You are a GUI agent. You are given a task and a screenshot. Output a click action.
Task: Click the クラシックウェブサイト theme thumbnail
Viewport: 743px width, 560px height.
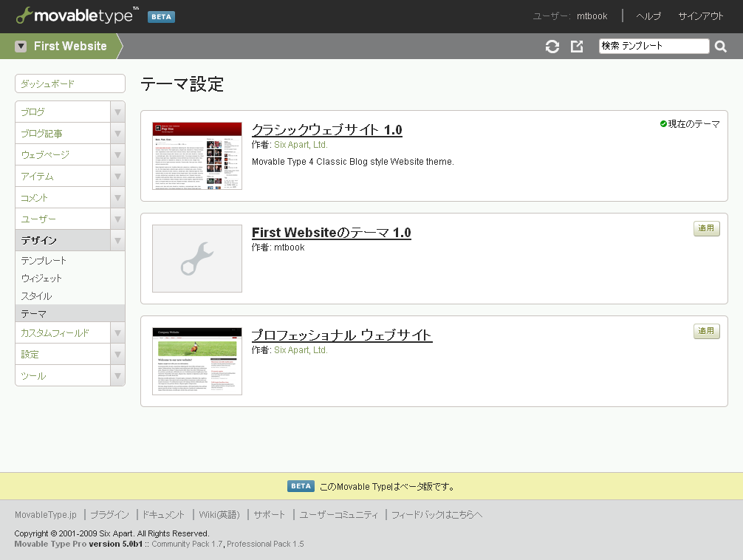197,156
